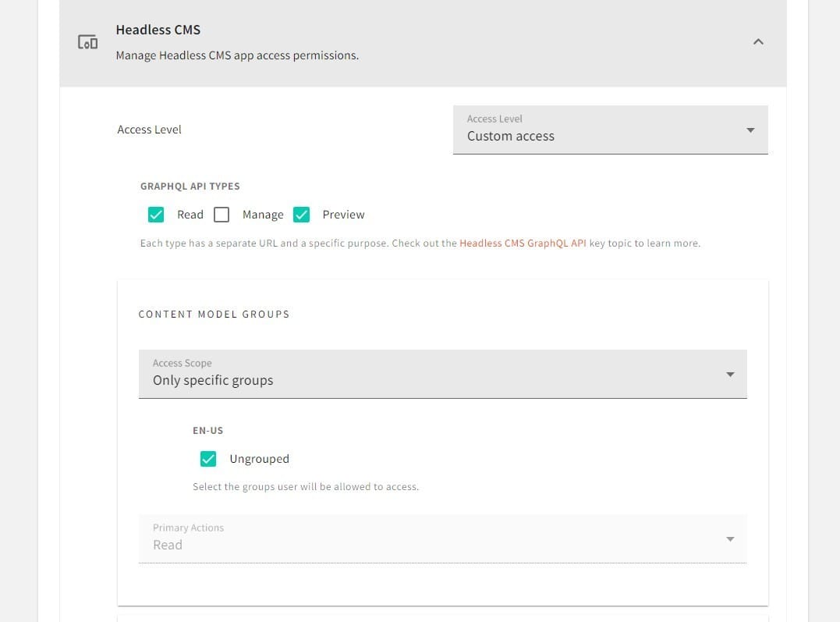Click the Primary Actions dropdown arrow icon
The width and height of the screenshot is (840, 622).
pyautogui.click(x=730, y=538)
